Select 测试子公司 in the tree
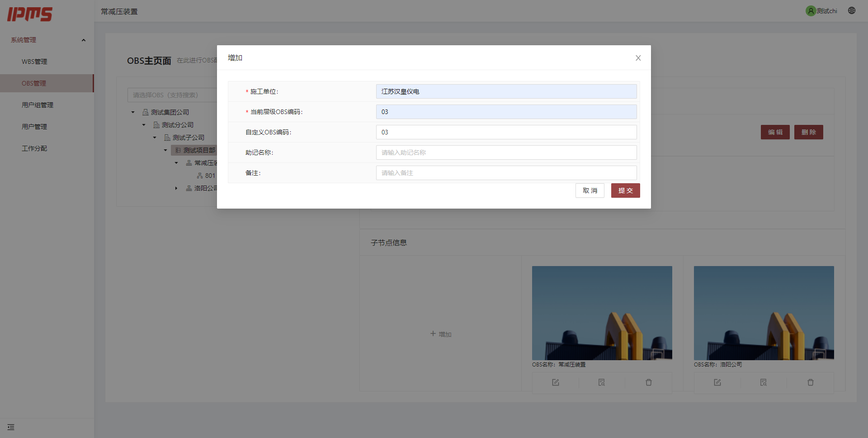This screenshot has width=868, height=438. [x=189, y=138]
